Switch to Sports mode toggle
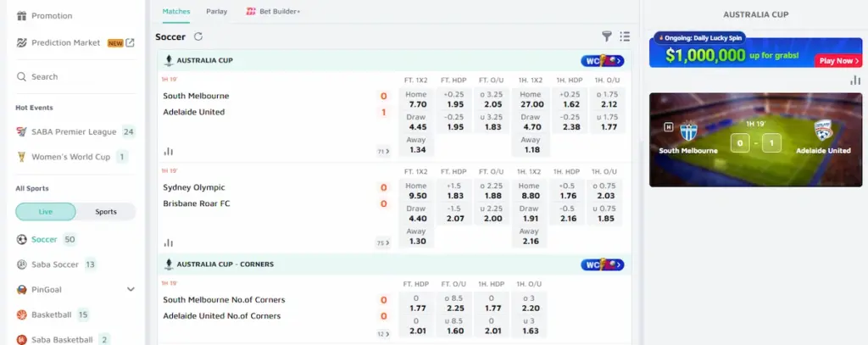 pyautogui.click(x=106, y=212)
